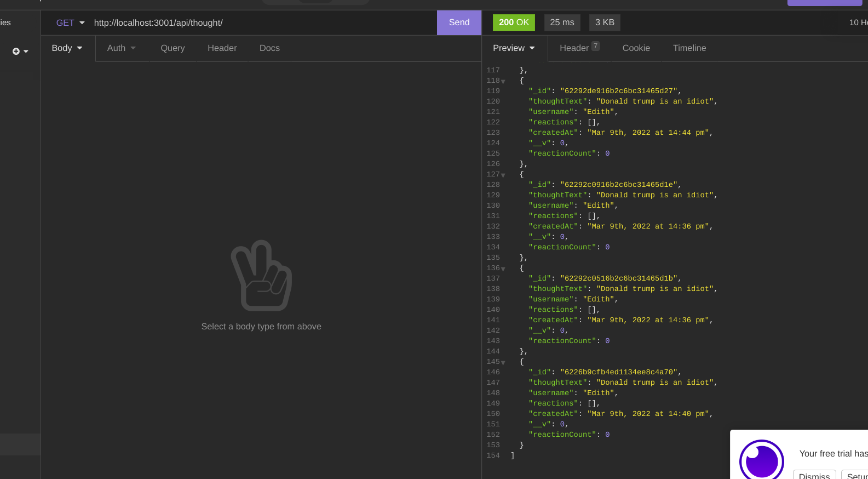Edit the request URL field
The image size is (868, 479).
[263, 23]
